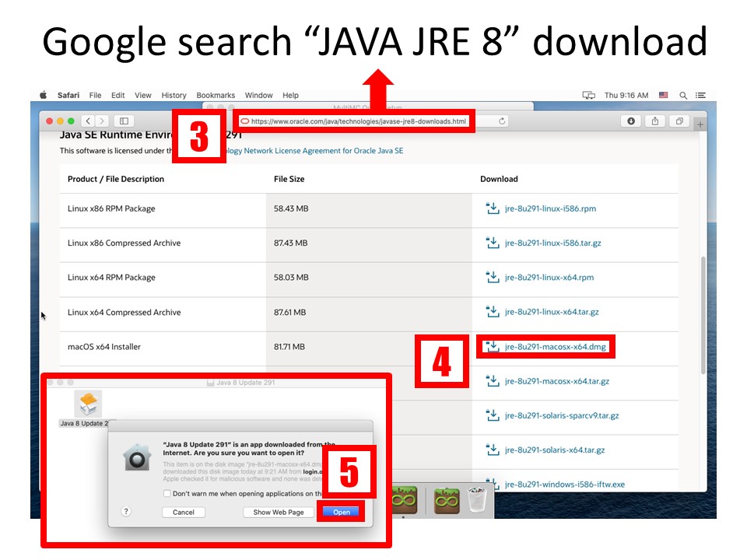Click download icon beside linux-x64.tar.gz
The height and width of the screenshot is (560, 747).
[x=492, y=311]
